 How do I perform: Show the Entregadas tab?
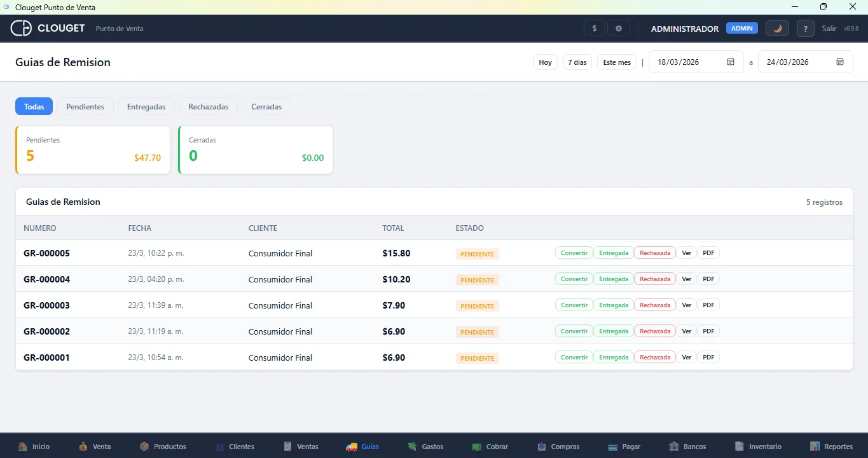tap(146, 107)
